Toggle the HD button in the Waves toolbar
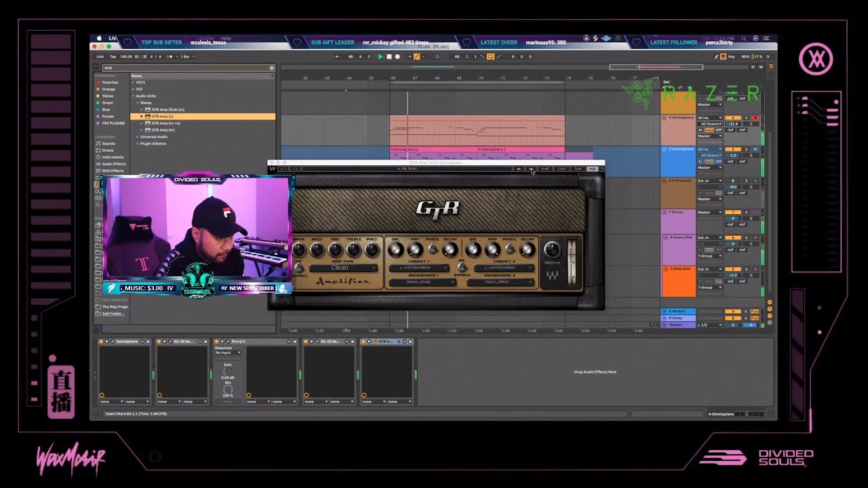 (x=591, y=169)
